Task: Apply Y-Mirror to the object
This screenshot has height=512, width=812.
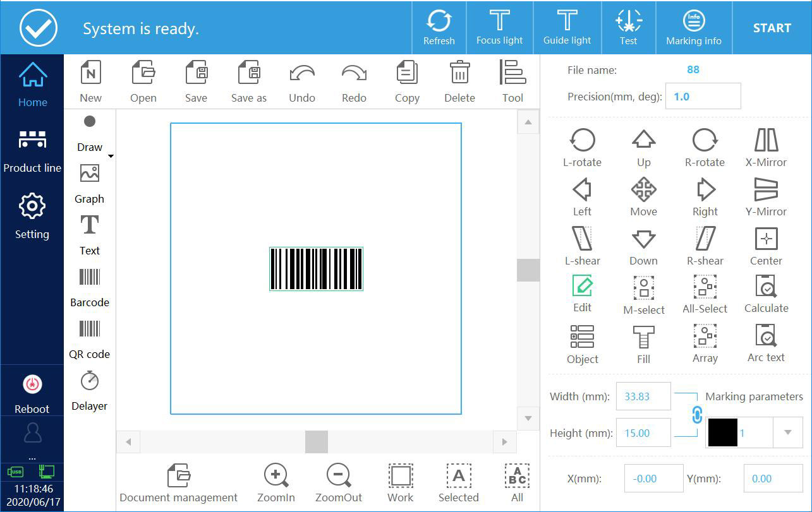Action: pyautogui.click(x=766, y=197)
